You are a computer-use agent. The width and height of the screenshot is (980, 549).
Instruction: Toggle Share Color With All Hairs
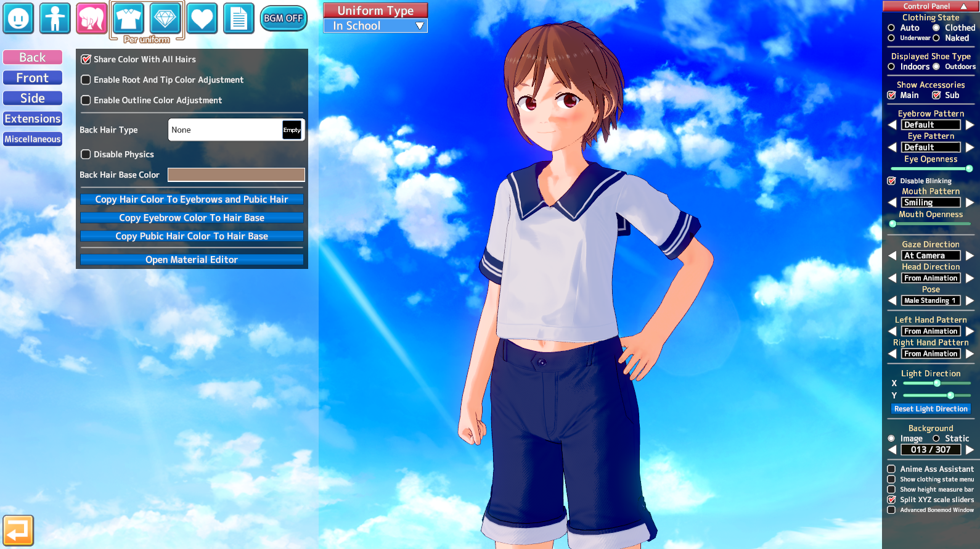(86, 59)
